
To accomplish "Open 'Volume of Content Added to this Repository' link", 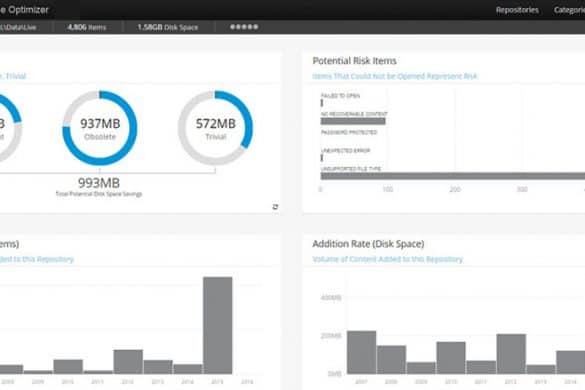I will [387, 259].
